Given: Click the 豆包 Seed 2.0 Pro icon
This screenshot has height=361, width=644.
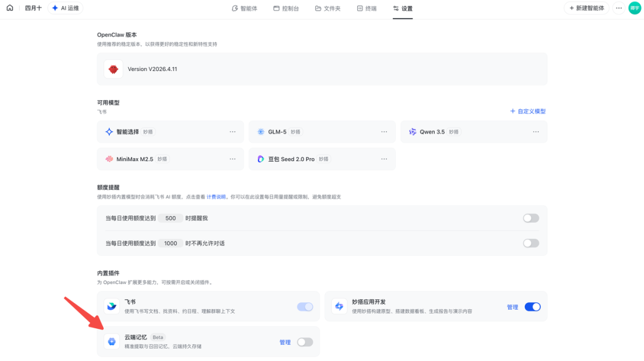Looking at the screenshot, I should coord(261,159).
